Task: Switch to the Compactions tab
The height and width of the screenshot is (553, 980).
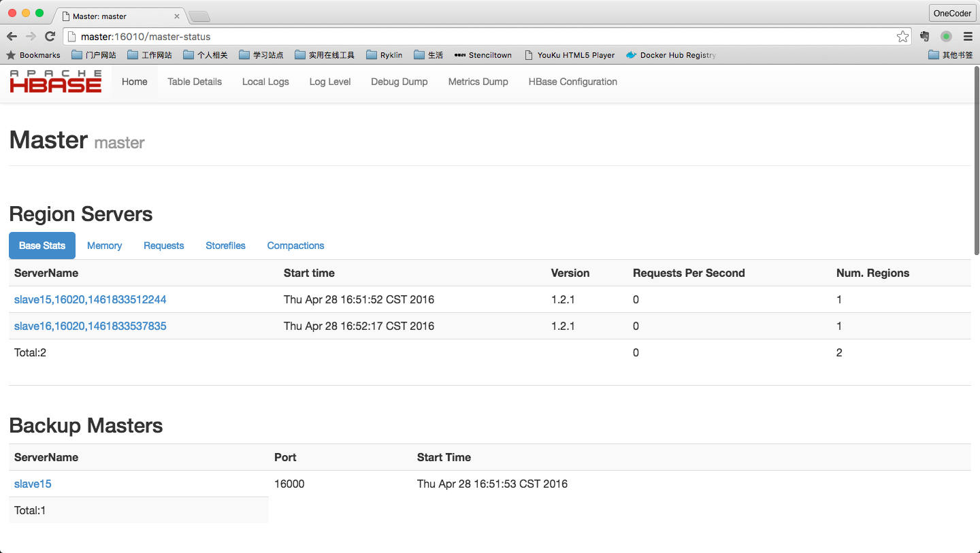Action: click(295, 246)
